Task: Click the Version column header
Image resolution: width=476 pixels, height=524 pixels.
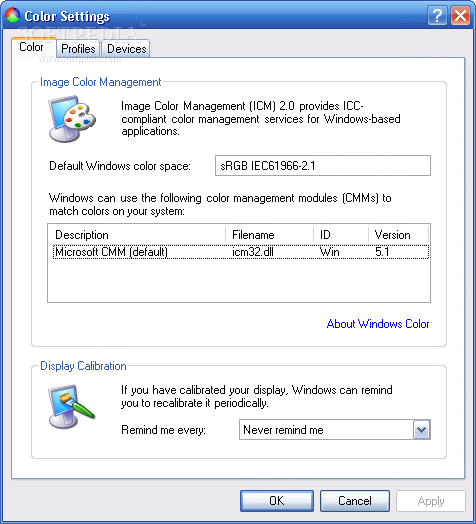Action: click(x=398, y=235)
